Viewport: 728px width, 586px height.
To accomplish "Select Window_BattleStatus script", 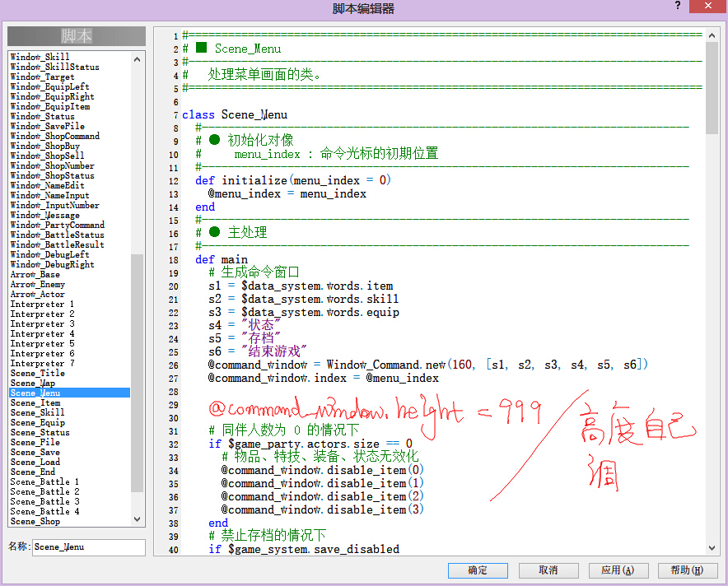I will (57, 235).
